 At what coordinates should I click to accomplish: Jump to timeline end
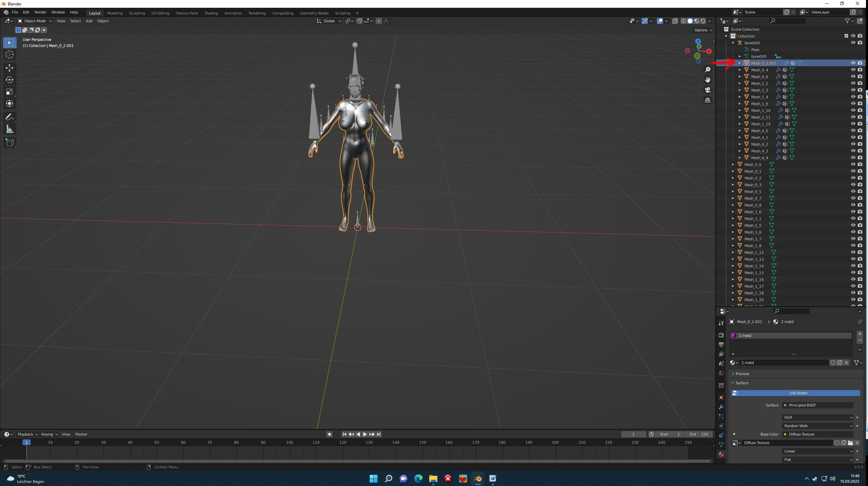click(x=379, y=434)
